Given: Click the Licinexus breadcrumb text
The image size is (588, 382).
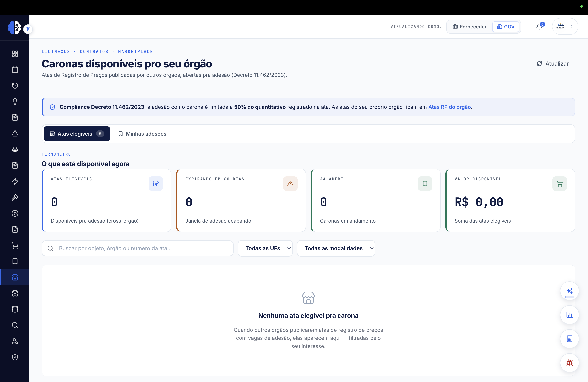Looking at the screenshot, I should (56, 52).
